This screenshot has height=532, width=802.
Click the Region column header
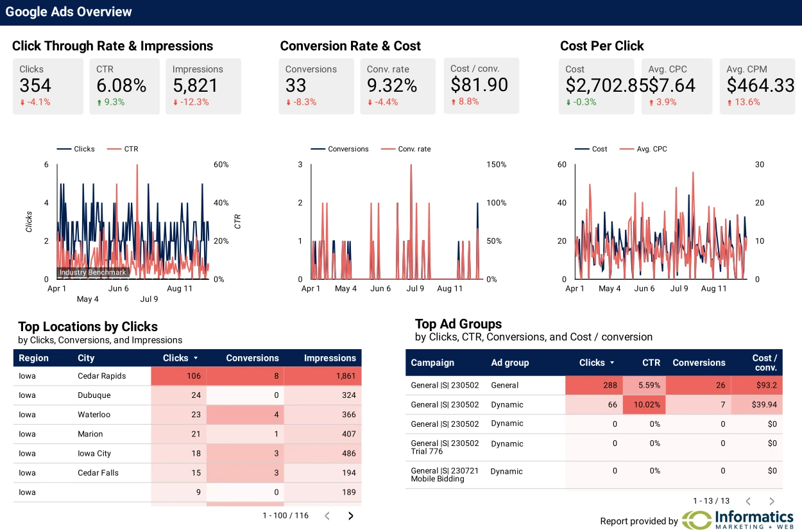pos(33,358)
